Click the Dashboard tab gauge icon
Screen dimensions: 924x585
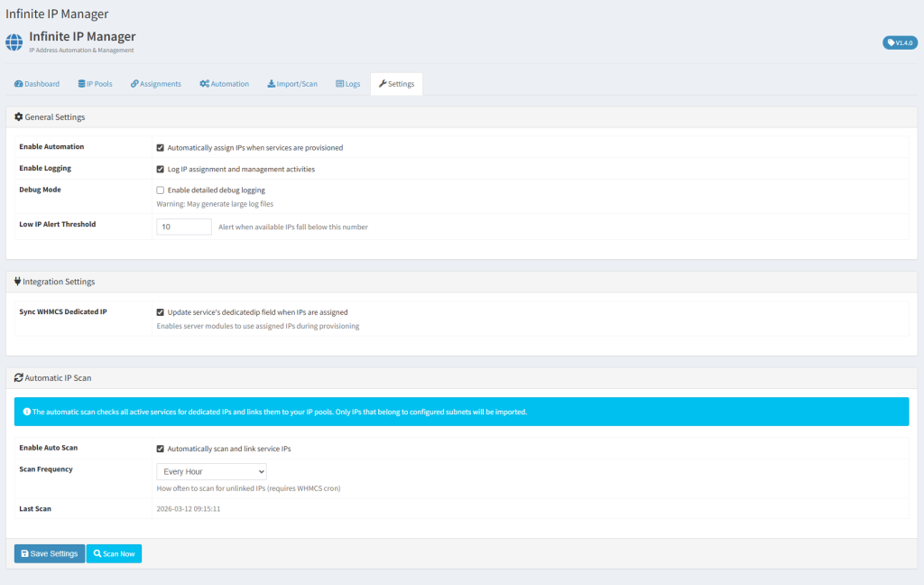point(18,84)
